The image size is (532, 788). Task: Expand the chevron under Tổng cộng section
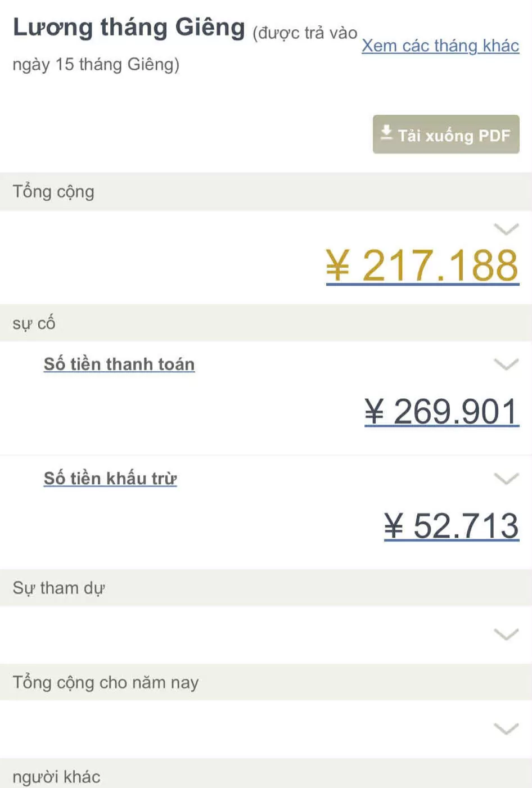506,228
